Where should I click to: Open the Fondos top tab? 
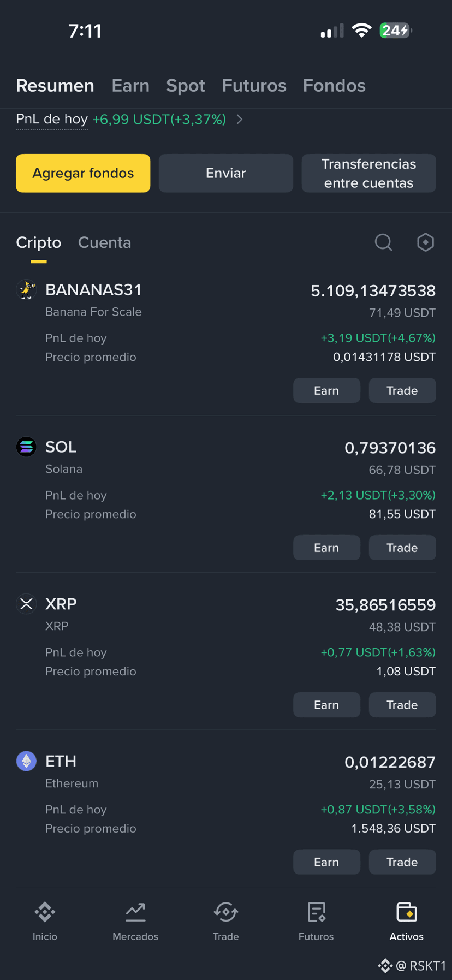pyautogui.click(x=334, y=86)
